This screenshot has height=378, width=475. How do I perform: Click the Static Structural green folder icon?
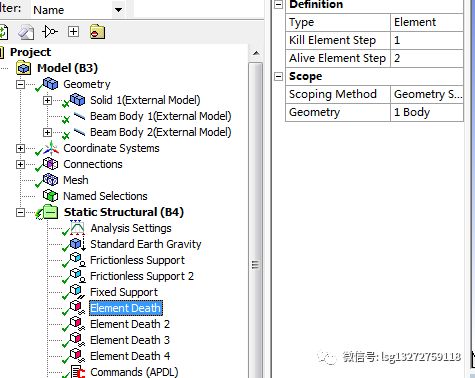pyautogui.click(x=50, y=212)
